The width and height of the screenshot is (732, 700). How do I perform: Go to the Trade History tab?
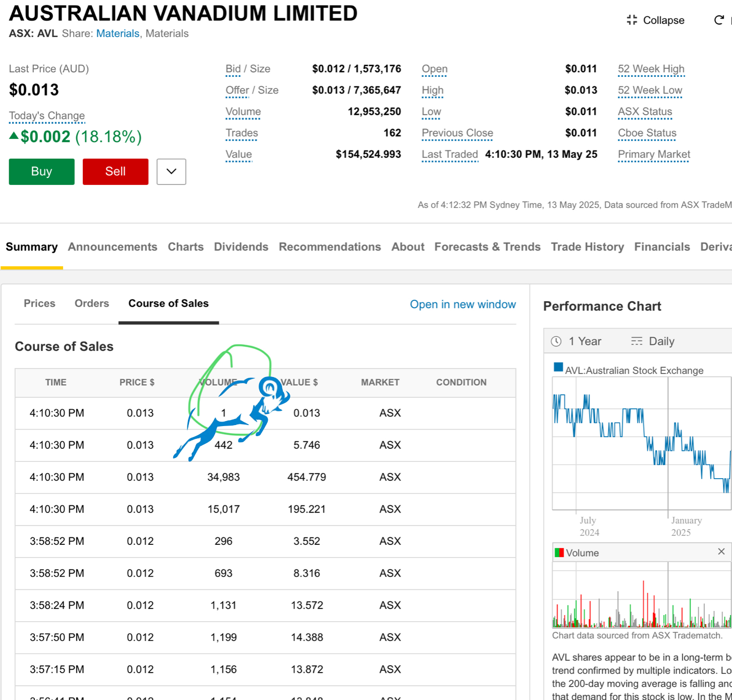588,247
